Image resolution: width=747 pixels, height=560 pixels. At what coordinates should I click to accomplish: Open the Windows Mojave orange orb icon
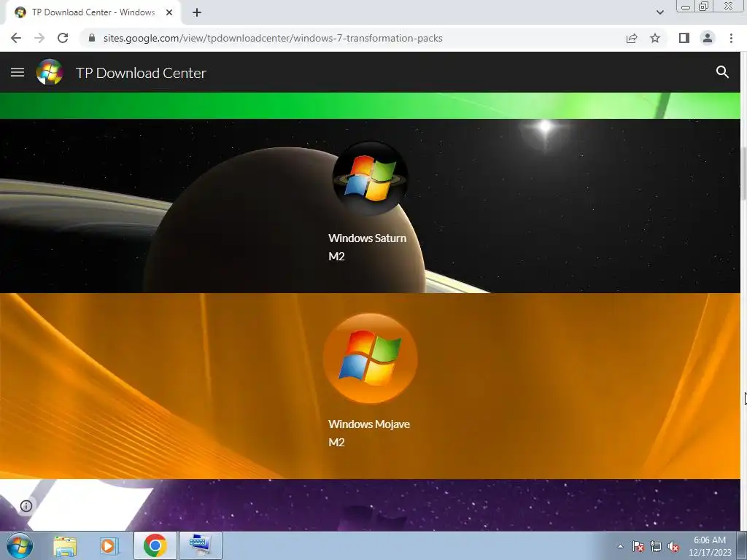click(x=370, y=358)
